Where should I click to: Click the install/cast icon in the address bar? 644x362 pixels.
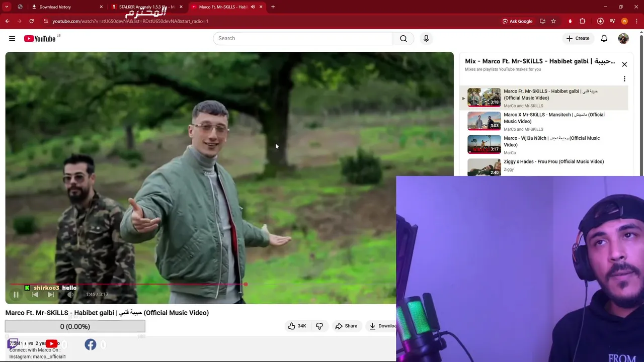542,21
